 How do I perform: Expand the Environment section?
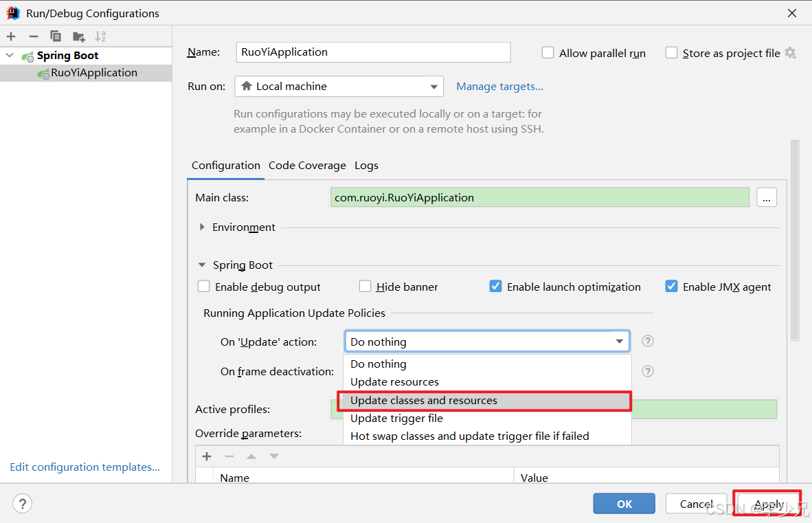pyautogui.click(x=202, y=227)
